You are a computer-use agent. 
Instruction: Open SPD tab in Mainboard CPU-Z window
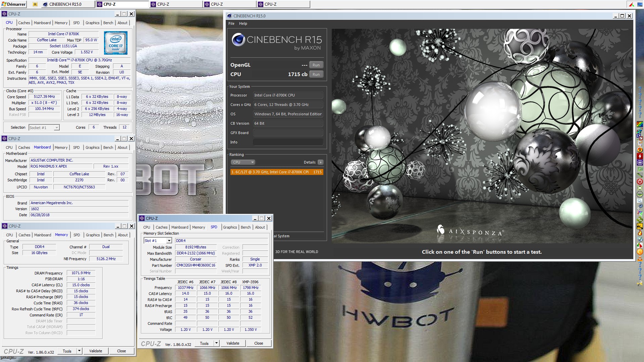pos(76,147)
